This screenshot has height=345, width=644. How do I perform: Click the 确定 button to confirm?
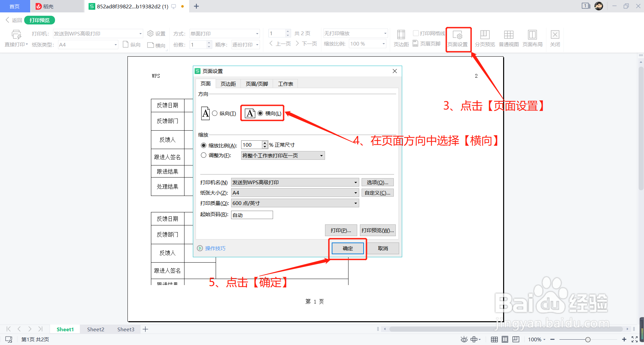[347, 248]
